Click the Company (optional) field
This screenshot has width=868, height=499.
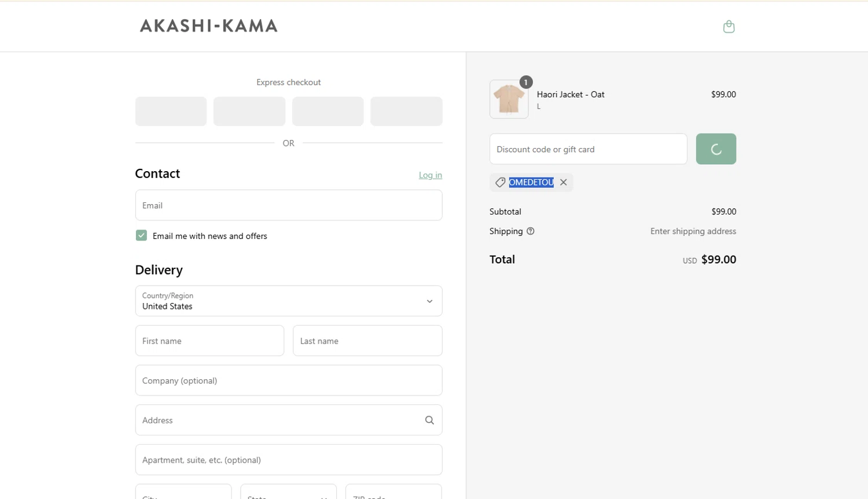[289, 380]
